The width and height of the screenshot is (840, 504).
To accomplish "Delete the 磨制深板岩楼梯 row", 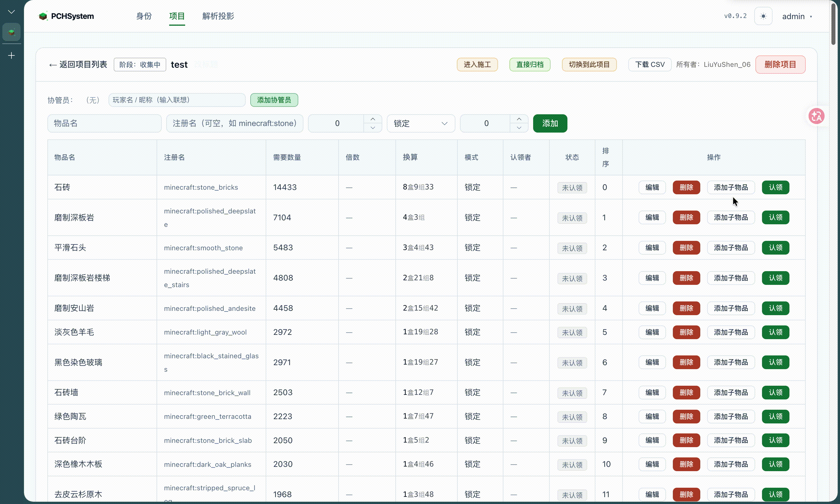I will click(x=686, y=278).
